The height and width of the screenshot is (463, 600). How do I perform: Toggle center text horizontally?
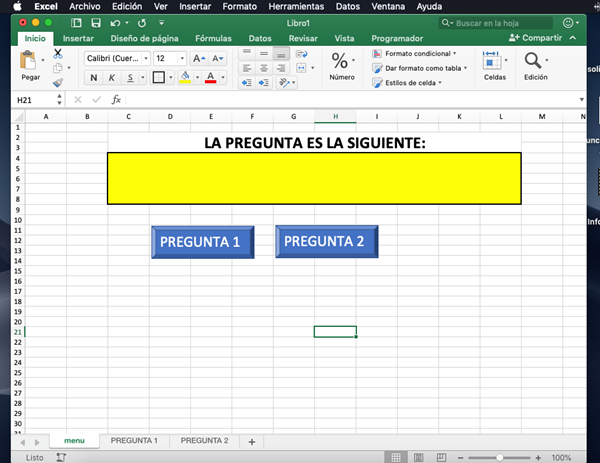(x=264, y=68)
